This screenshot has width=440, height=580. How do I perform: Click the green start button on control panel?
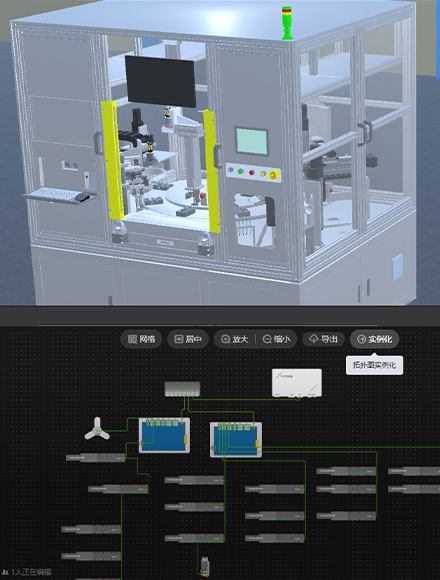click(240, 171)
